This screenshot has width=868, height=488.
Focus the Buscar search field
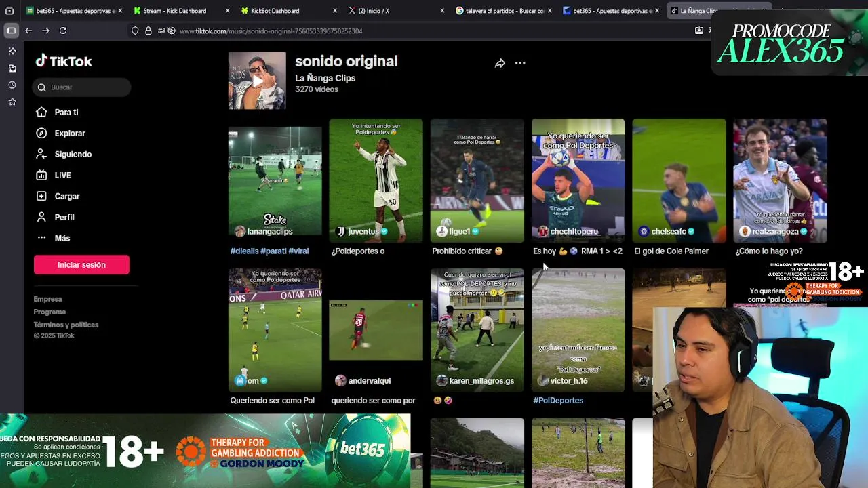click(x=81, y=87)
